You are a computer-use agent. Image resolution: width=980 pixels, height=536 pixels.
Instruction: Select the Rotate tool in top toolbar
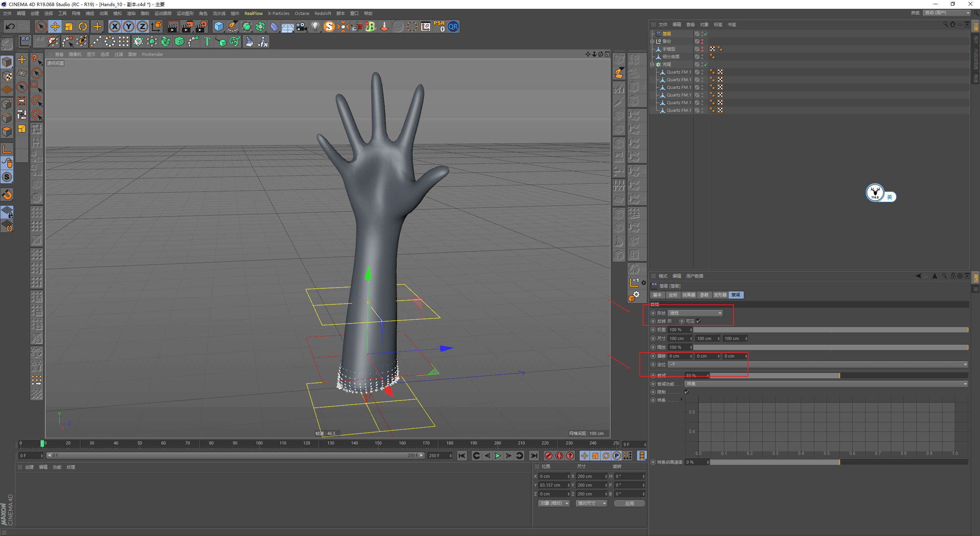coord(83,26)
